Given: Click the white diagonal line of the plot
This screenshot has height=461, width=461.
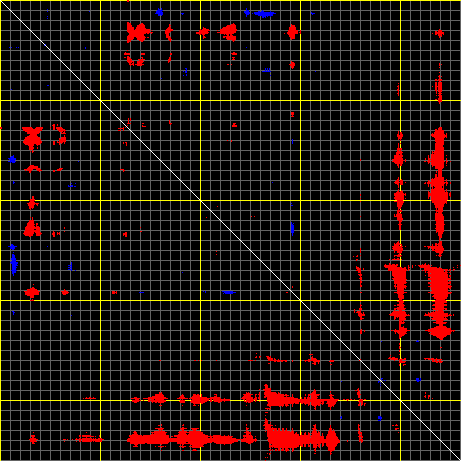Looking at the screenshot, I should [230, 230].
